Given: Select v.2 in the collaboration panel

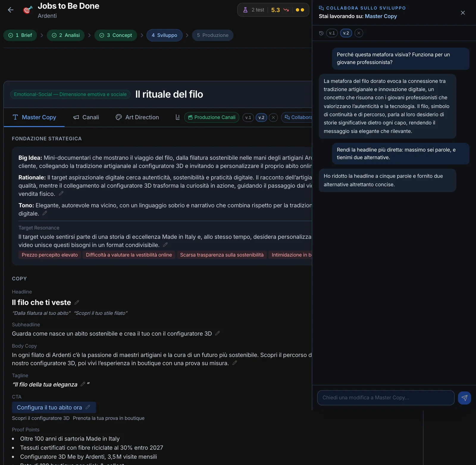Looking at the screenshot, I should tap(346, 33).
